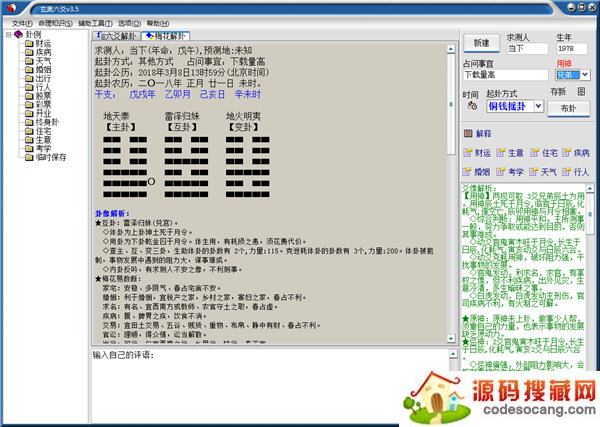Viewport: 600px width, 427px height.
Task: Click the 雷泽归妹 hexagram title
Action: pos(182,116)
